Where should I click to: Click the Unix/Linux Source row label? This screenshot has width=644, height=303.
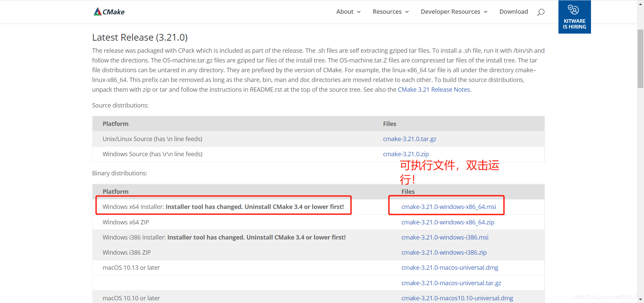152,139
